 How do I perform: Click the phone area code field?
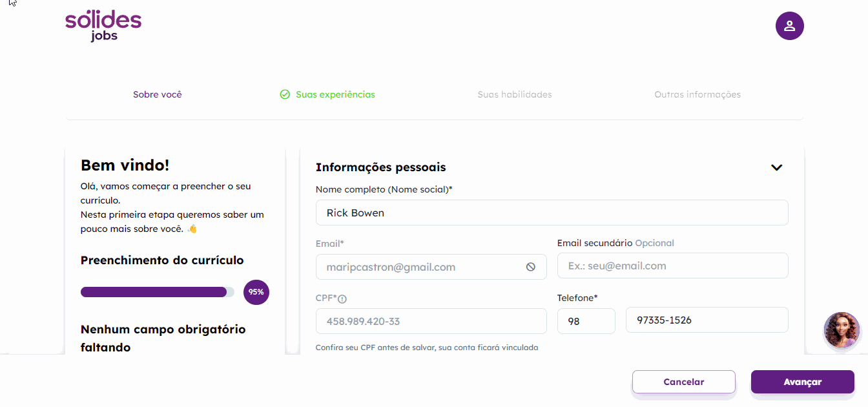pos(586,320)
